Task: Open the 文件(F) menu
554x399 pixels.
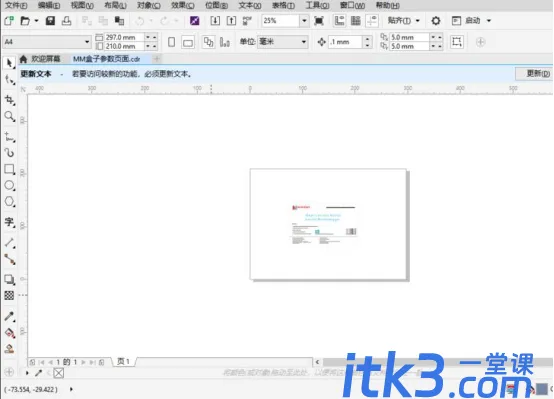Action: click(16, 5)
